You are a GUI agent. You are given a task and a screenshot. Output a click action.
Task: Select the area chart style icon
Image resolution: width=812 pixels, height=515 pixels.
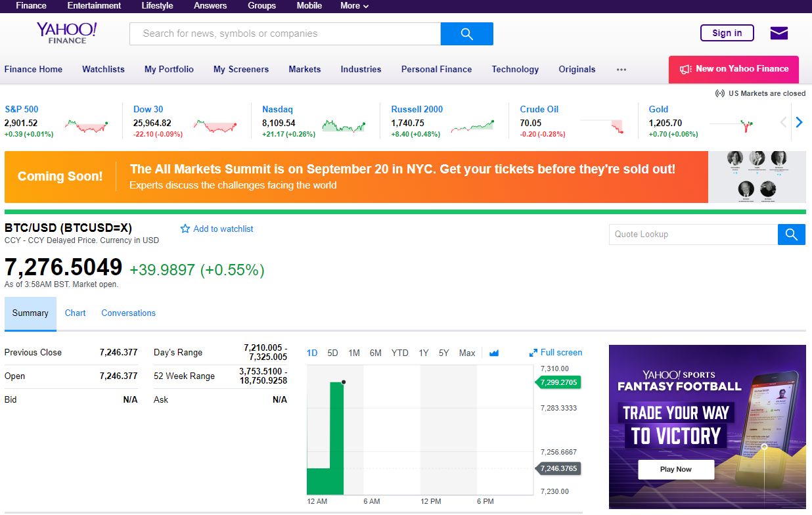click(494, 353)
